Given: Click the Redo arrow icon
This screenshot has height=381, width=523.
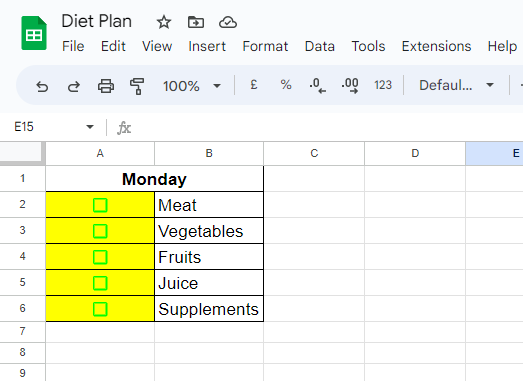Looking at the screenshot, I should (74, 86).
